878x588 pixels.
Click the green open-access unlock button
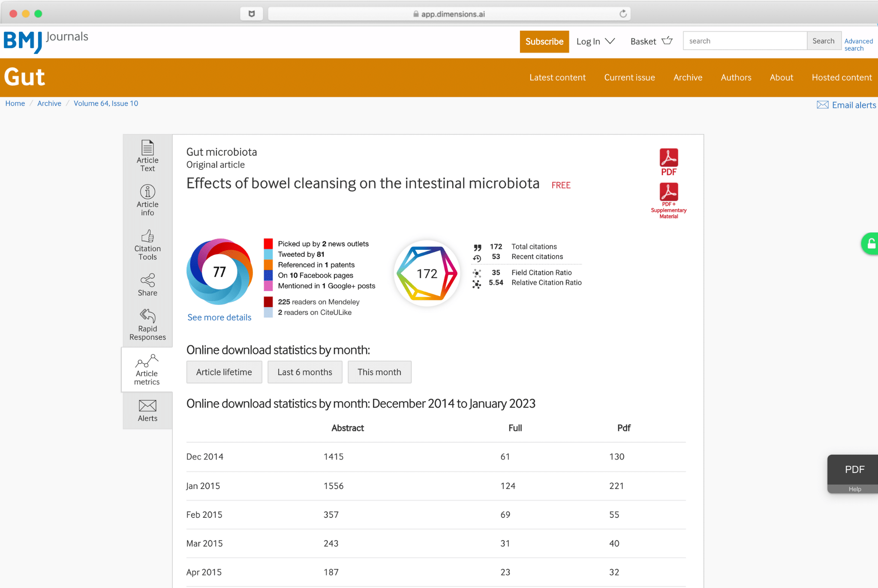point(870,244)
